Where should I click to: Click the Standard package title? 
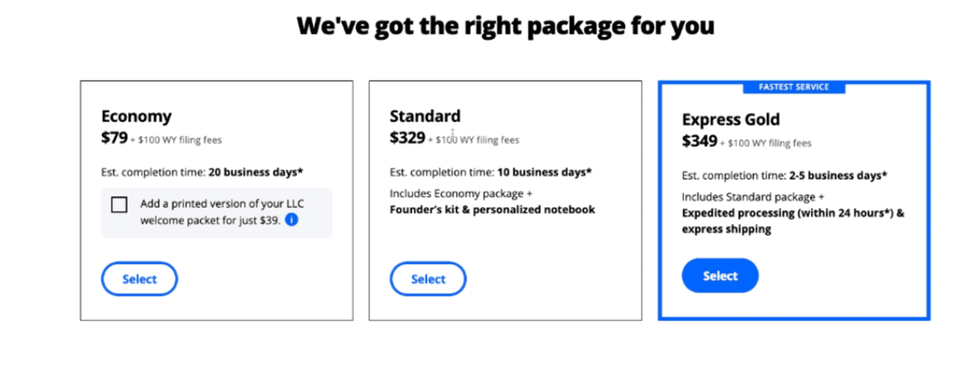[425, 116]
